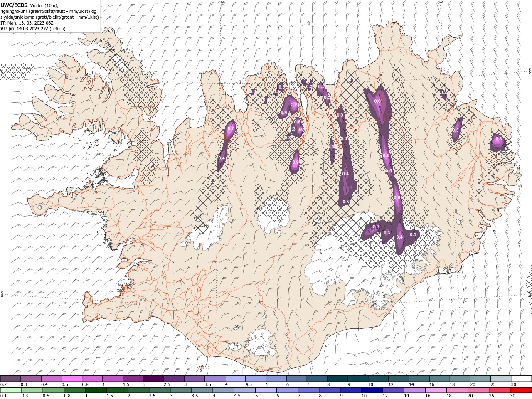
Task: Click the '(+40 h)' forecast offset text
Action: (x=58, y=29)
